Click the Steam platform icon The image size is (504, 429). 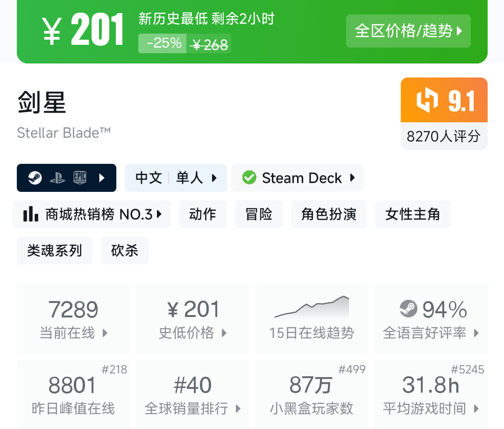pos(35,178)
